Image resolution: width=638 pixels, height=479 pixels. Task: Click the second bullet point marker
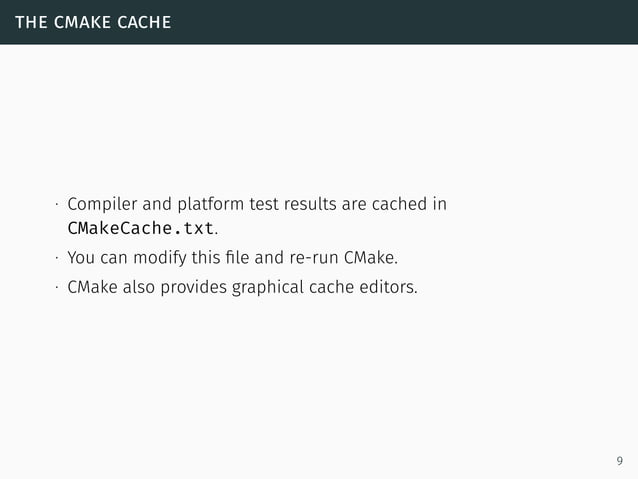tap(58, 259)
